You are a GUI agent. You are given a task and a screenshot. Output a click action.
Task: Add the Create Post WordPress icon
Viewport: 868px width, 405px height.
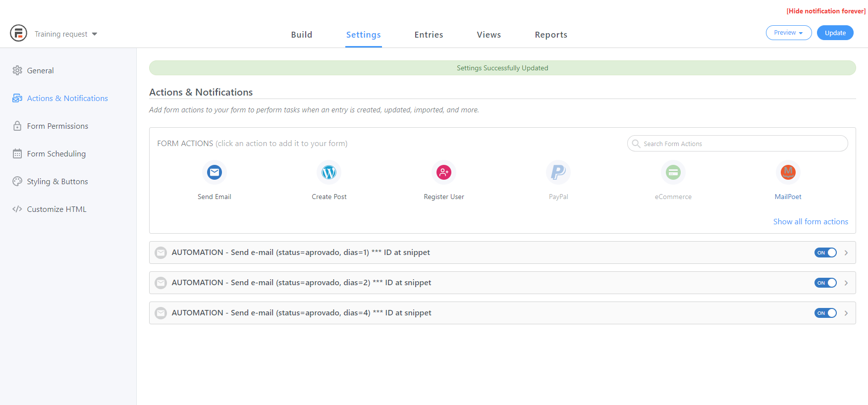[329, 172]
